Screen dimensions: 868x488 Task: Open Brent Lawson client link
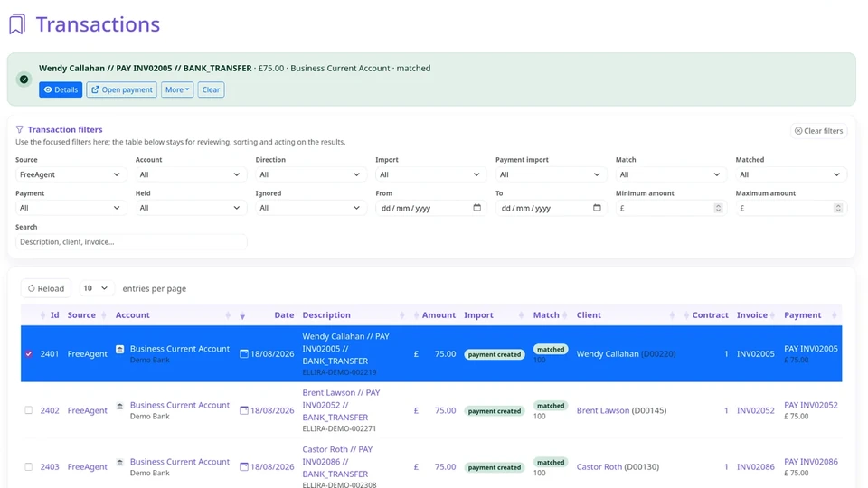603,410
